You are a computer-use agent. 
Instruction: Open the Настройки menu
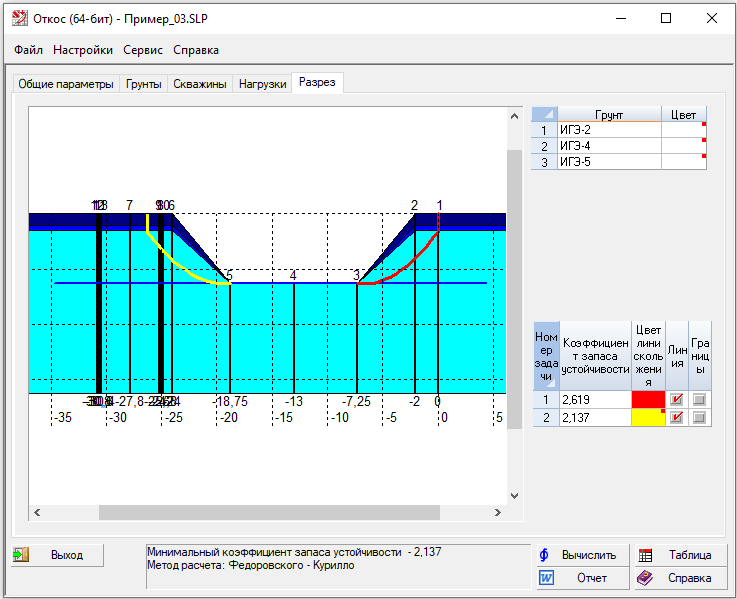tap(83, 50)
